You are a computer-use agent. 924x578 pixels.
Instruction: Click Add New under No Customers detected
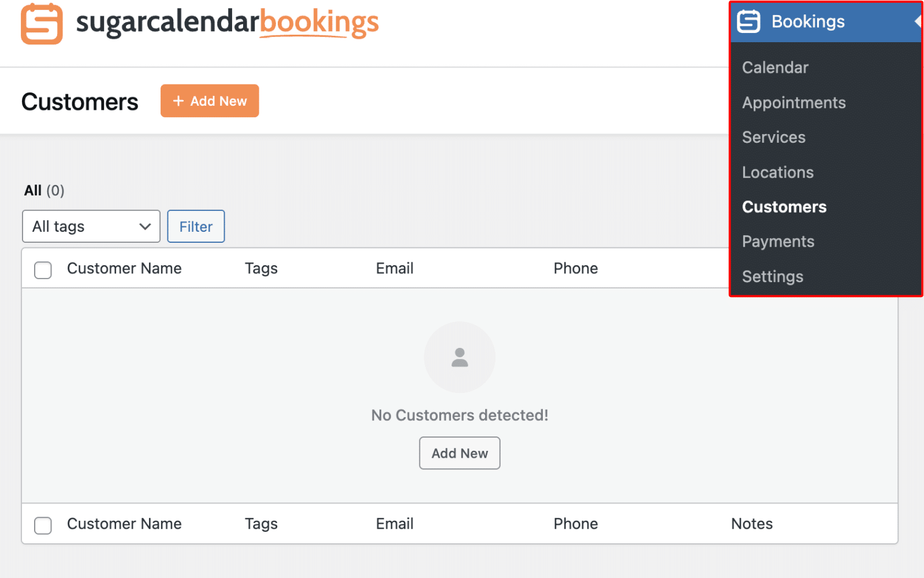coord(460,453)
